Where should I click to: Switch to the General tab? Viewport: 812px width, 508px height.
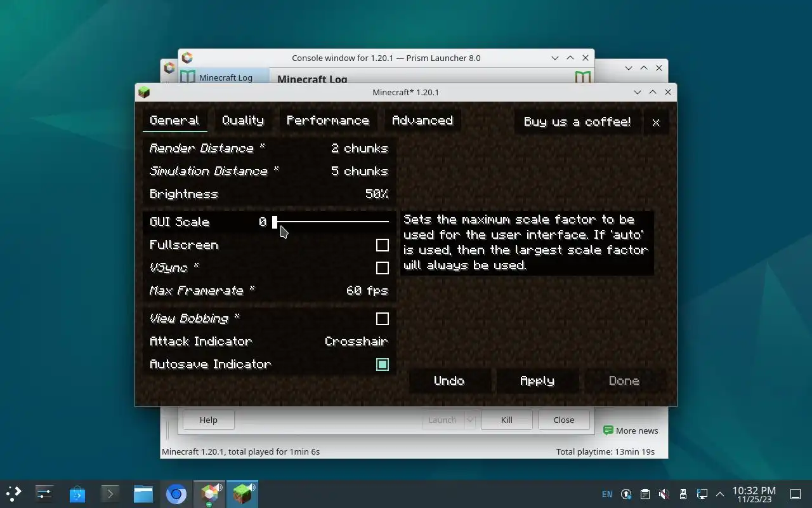point(174,121)
